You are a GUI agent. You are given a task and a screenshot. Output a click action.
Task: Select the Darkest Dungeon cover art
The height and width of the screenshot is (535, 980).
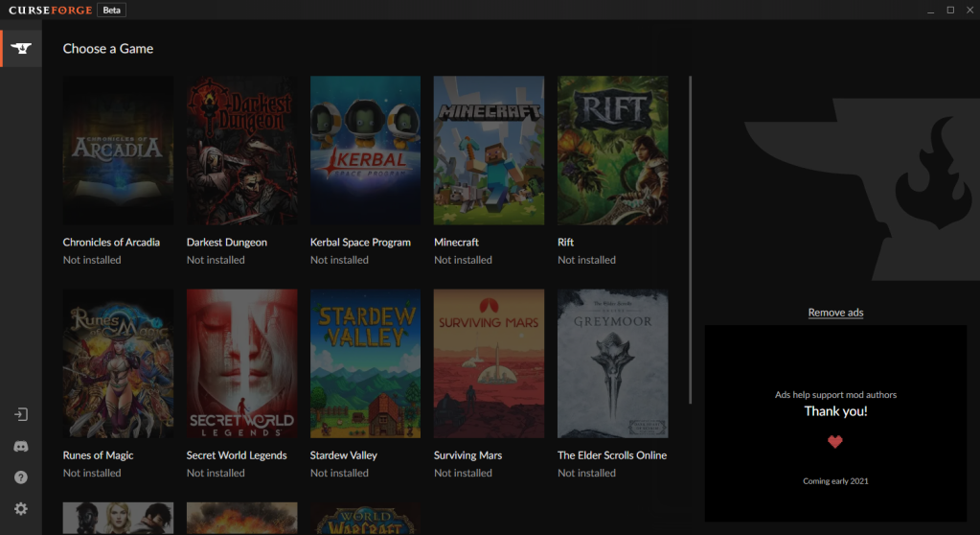point(241,151)
